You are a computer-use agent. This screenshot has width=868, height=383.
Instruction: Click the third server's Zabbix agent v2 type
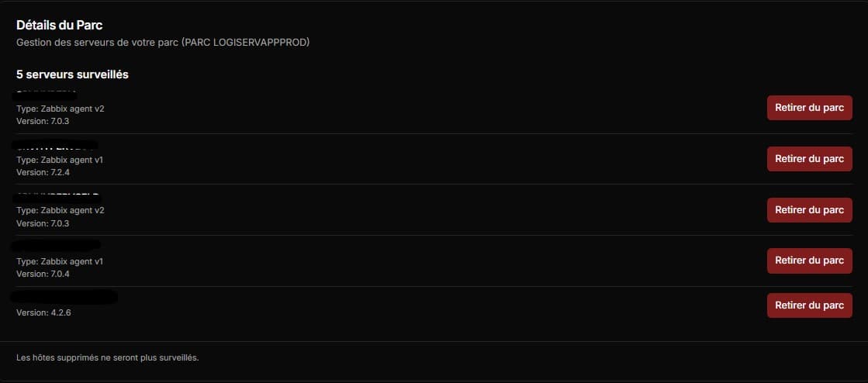point(60,210)
